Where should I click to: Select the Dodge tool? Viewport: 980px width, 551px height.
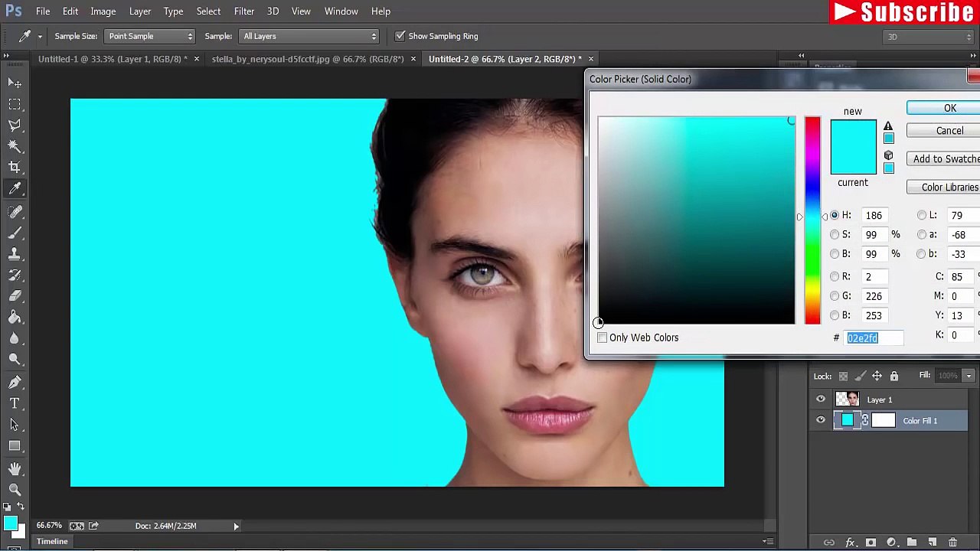point(15,360)
